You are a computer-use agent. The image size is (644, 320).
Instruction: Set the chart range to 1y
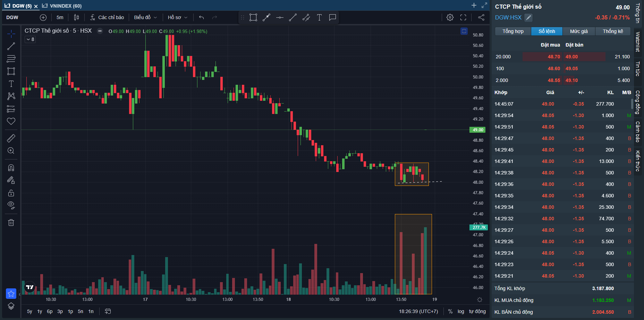pyautogui.click(x=40, y=311)
